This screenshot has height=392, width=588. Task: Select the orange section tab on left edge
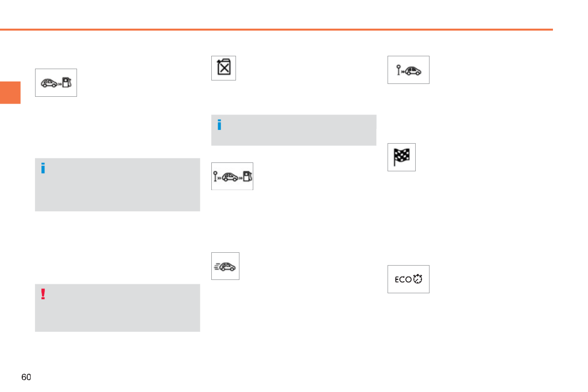pyautogui.click(x=10, y=93)
